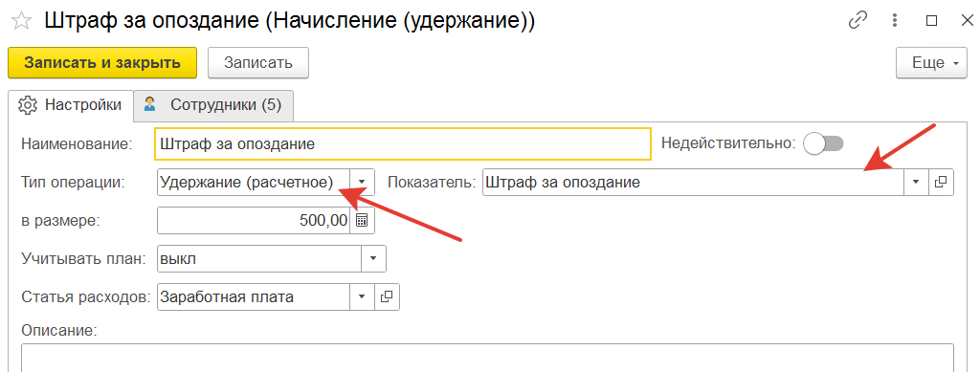Copy link to this form via chain icon
This screenshot has height=372, width=980.
(x=857, y=21)
